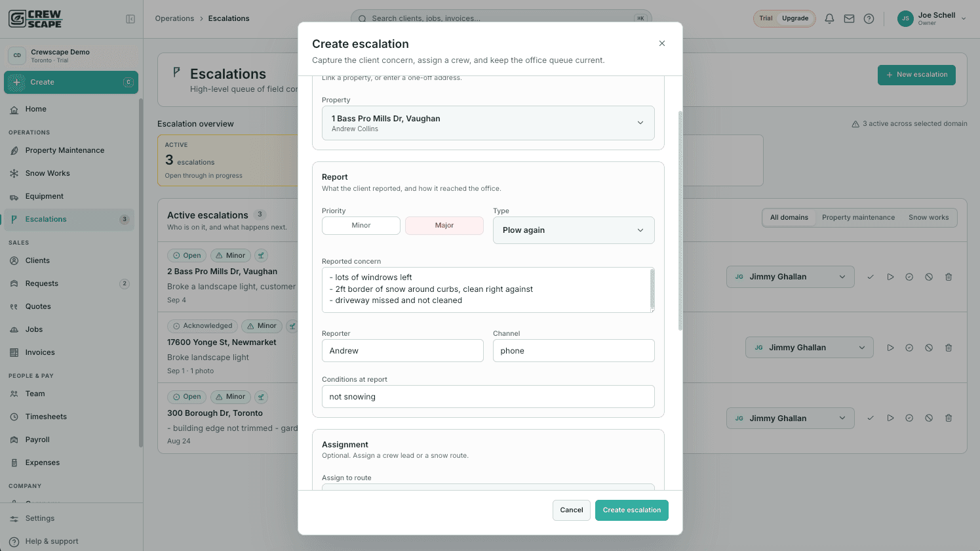Focus the Reporter input field
The image size is (980, 551).
(402, 351)
